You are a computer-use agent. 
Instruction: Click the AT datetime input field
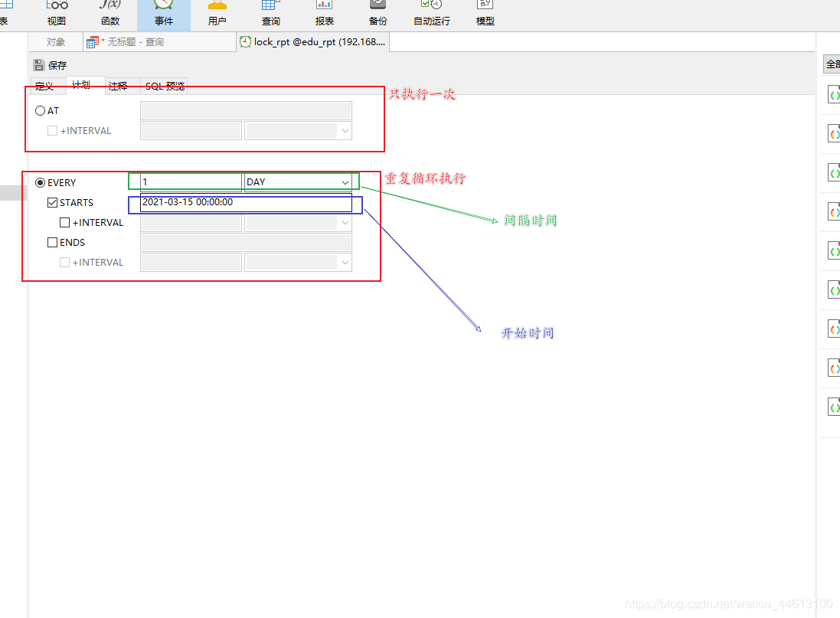coord(246,111)
